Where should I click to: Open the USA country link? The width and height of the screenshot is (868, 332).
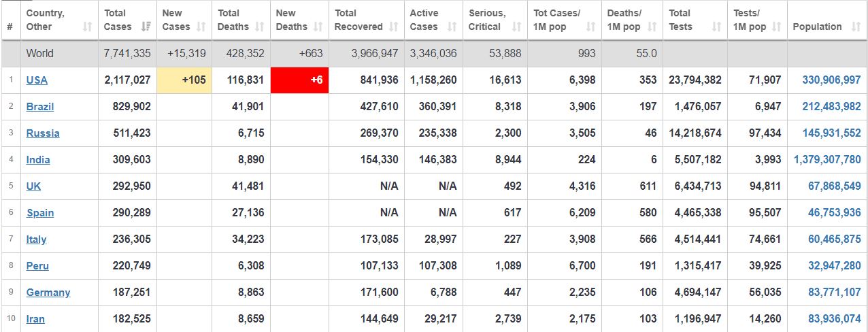[37, 80]
